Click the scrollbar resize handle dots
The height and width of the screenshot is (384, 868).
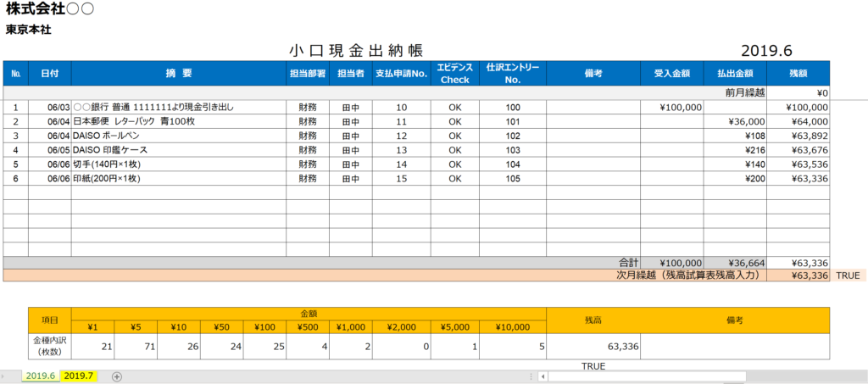(x=531, y=376)
